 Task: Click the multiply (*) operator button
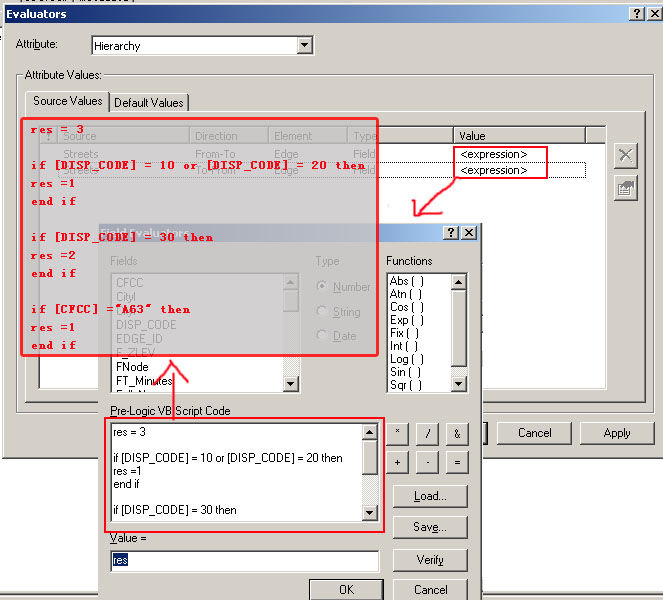pos(397,433)
